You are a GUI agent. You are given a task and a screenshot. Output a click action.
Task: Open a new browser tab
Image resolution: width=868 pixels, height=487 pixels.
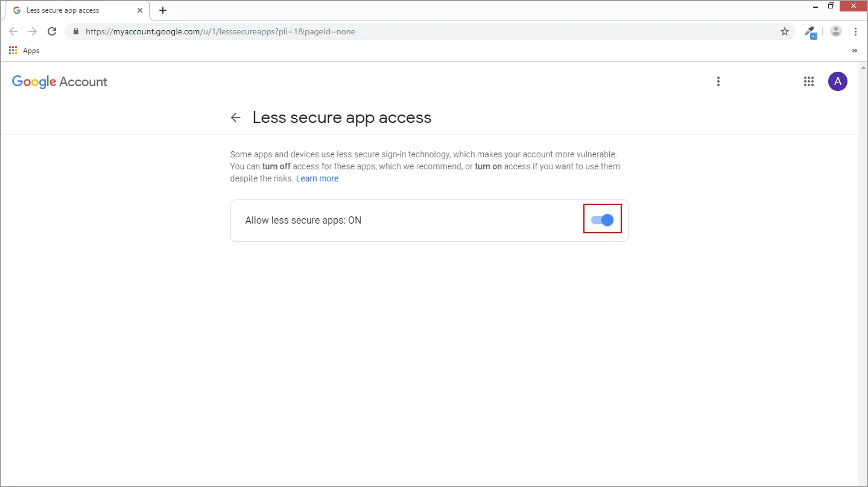point(162,10)
